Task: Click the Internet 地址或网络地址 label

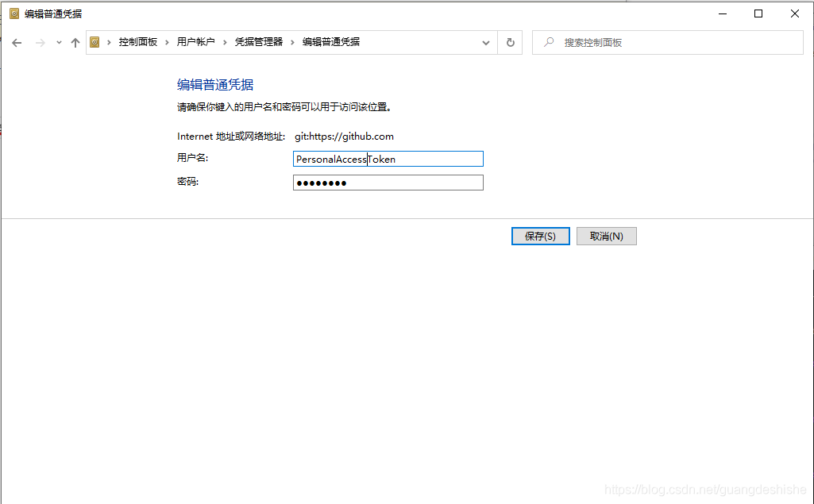Action: coord(231,137)
